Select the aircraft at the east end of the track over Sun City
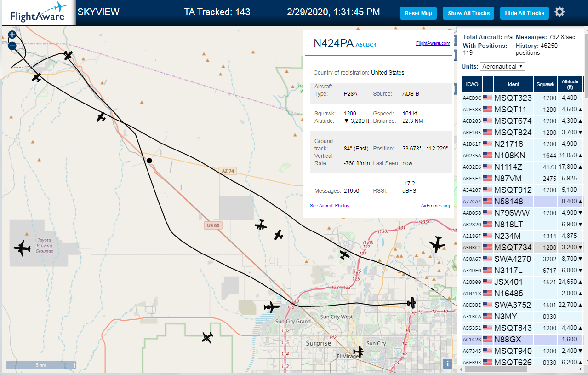 pyautogui.click(x=411, y=303)
